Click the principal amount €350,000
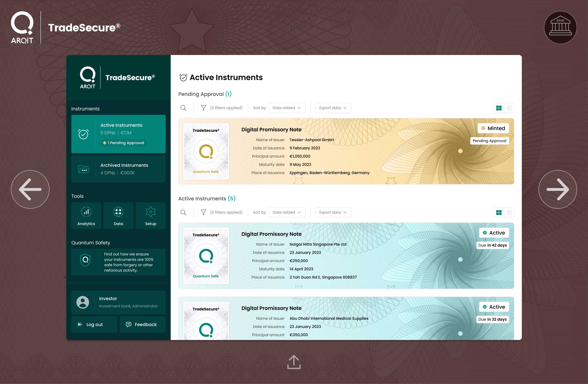The width and height of the screenshot is (588, 384). 298,335
